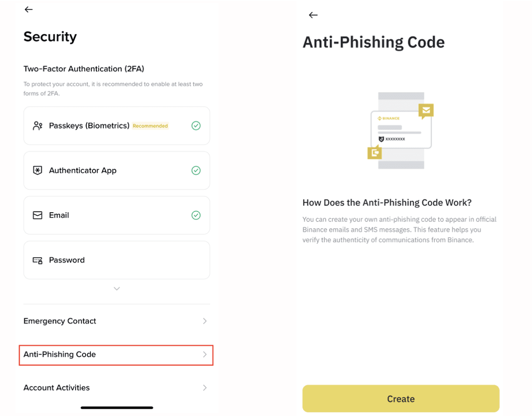
Task: Open Emergency Contact via its chevron arrow
Action: [x=205, y=321]
